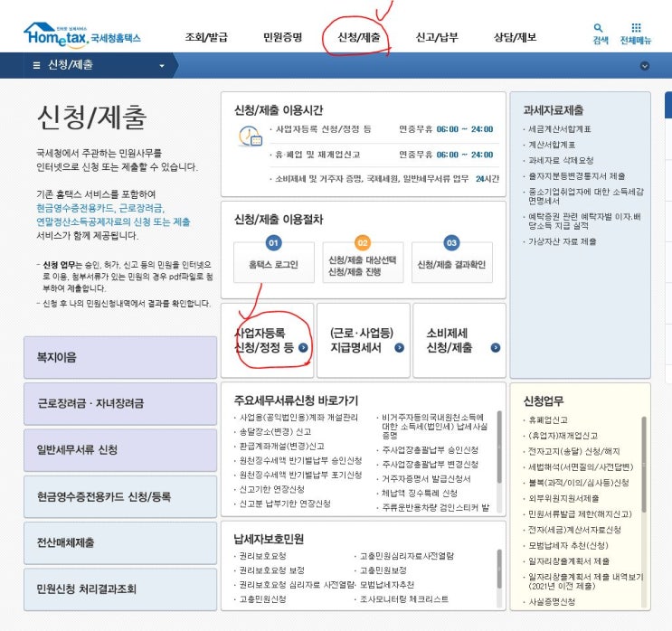Click step 02 신청/제출 대상선택 box
This screenshot has width=672, height=631.
coord(363,262)
